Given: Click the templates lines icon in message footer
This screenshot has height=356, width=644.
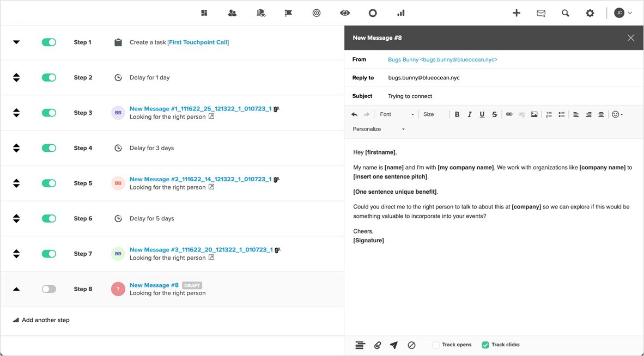Looking at the screenshot, I should coord(360,345).
